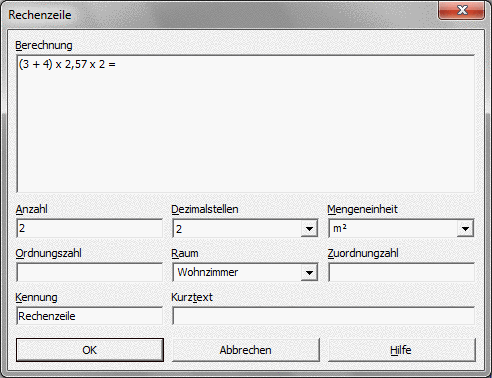Click the Wohnzimmer value in Raum combo box
The width and height of the screenshot is (492, 378).
208,272
